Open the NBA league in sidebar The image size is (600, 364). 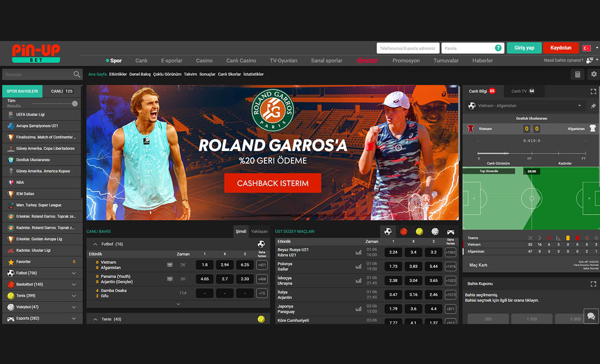pyautogui.click(x=41, y=182)
